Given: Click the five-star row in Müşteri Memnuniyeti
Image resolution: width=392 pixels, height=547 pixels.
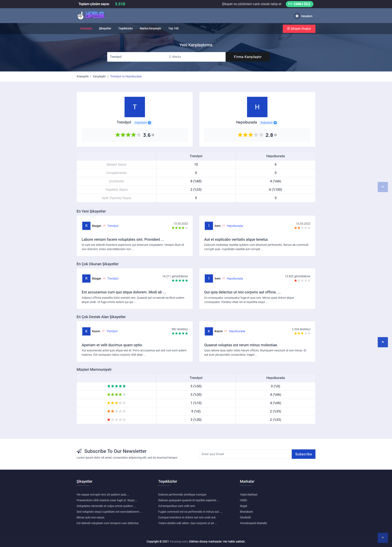Looking at the screenshot, I should (x=196, y=386).
